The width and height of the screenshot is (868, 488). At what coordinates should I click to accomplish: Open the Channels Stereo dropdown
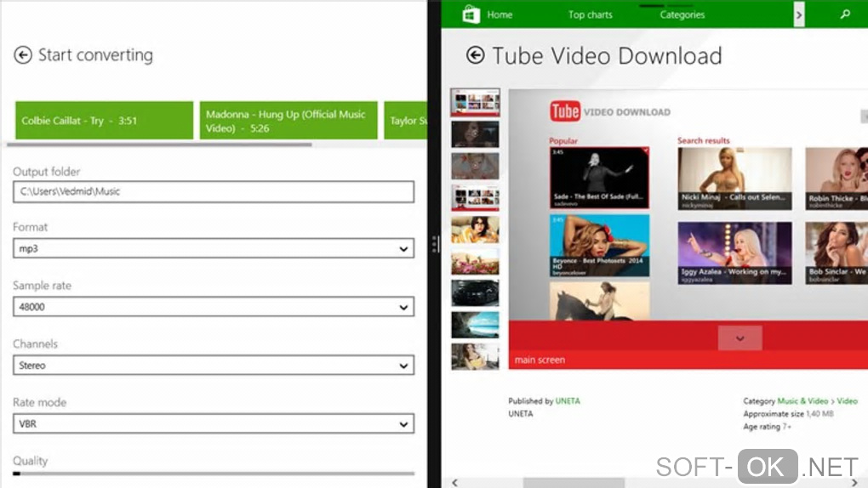click(x=213, y=366)
